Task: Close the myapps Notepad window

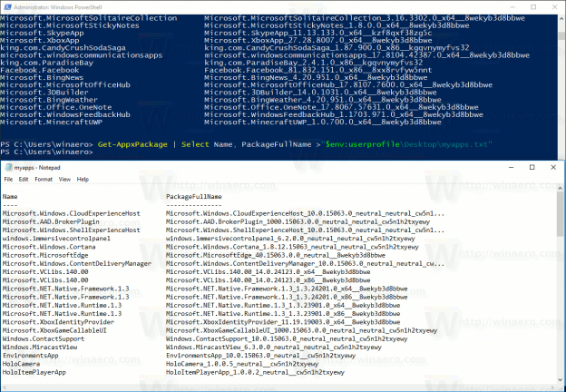Action: (x=553, y=168)
